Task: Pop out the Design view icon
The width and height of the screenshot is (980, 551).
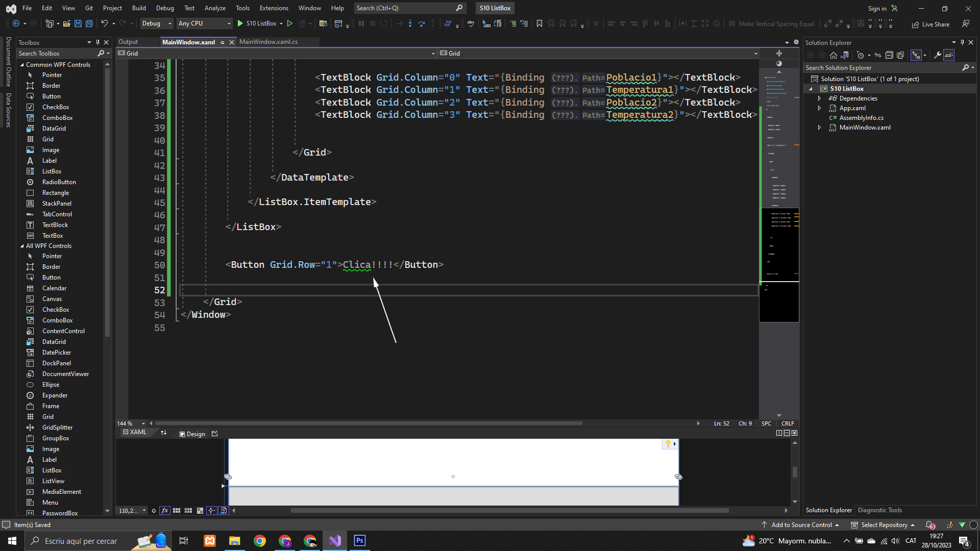Action: [214, 434]
